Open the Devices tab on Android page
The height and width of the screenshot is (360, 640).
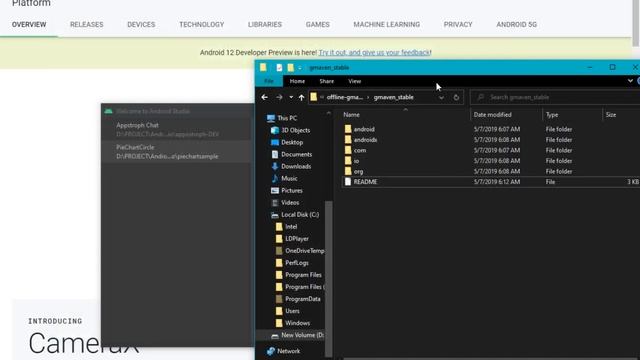coord(141,24)
